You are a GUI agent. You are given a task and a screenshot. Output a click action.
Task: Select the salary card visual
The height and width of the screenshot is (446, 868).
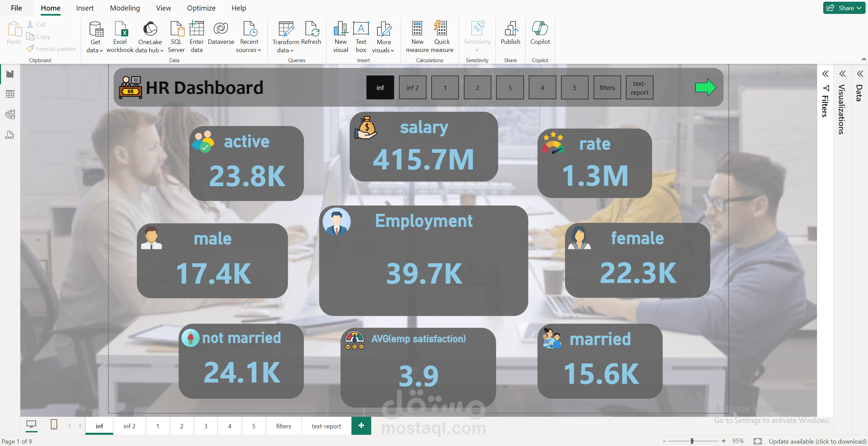tap(424, 147)
